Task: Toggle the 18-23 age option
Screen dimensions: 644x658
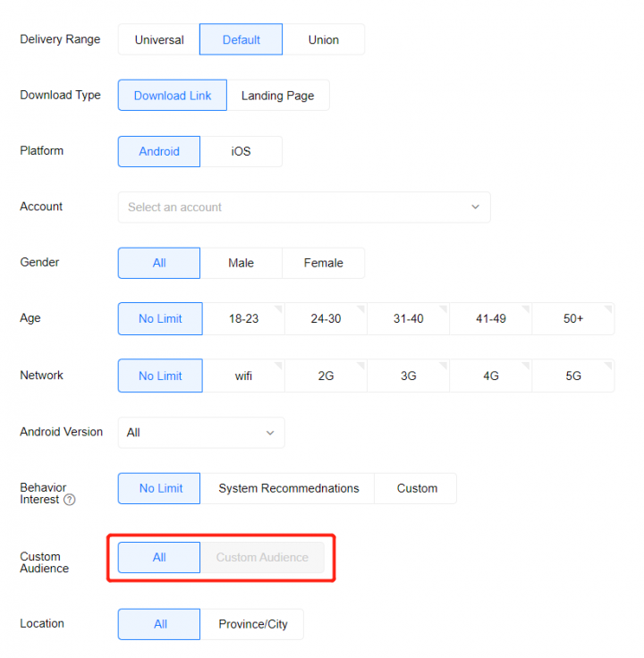Action: click(243, 319)
